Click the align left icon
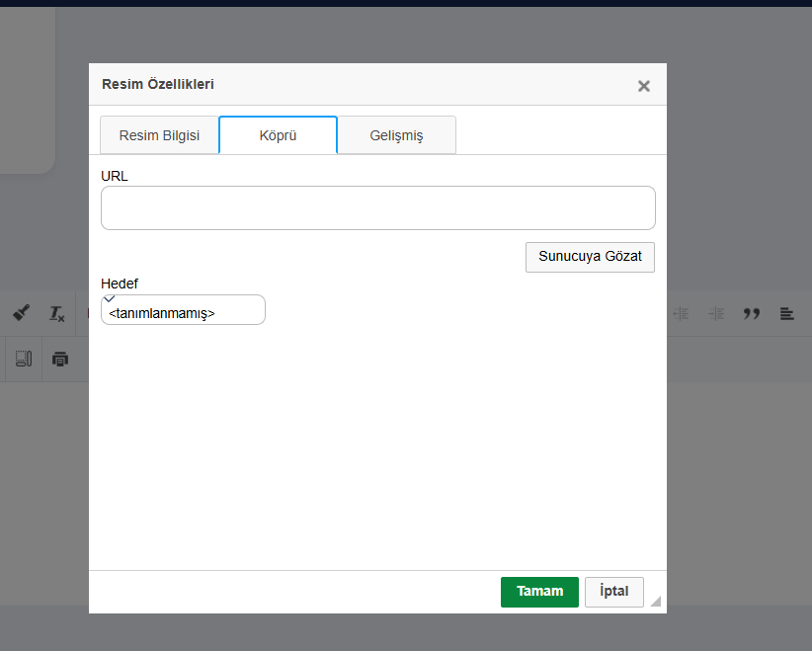Screen dimensions: 812x651 coord(787,313)
